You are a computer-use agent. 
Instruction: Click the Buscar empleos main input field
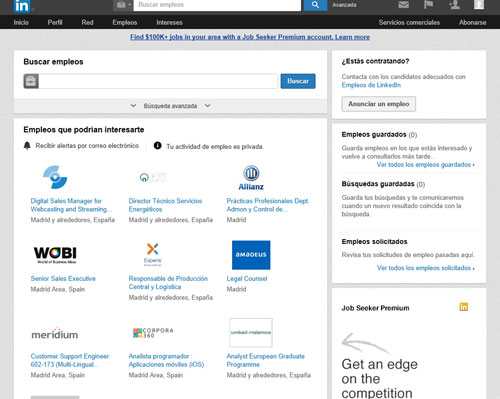coord(158,81)
